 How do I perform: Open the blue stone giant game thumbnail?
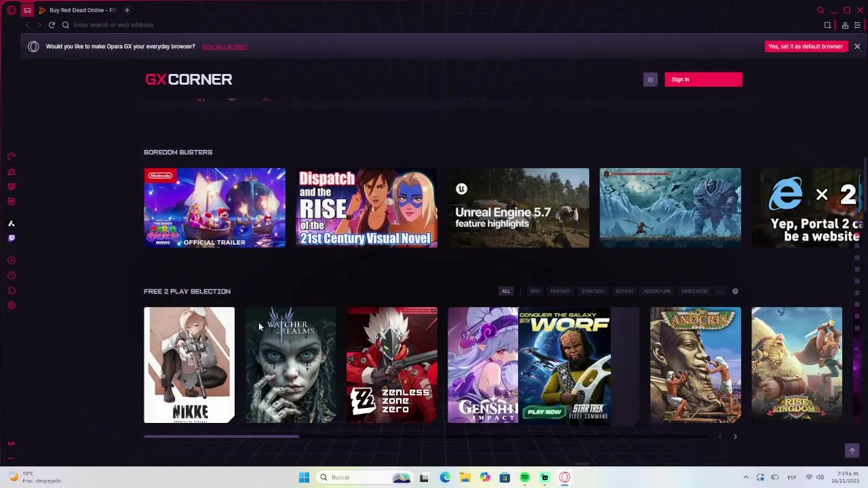[x=670, y=207]
